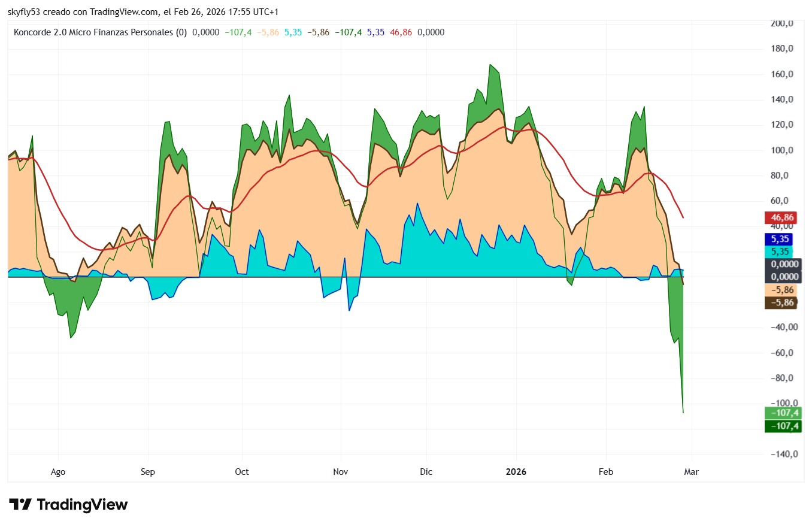Viewport: 812px width, 527px height.
Task: Click the 200,0 level on the price scale
Action: point(783,23)
